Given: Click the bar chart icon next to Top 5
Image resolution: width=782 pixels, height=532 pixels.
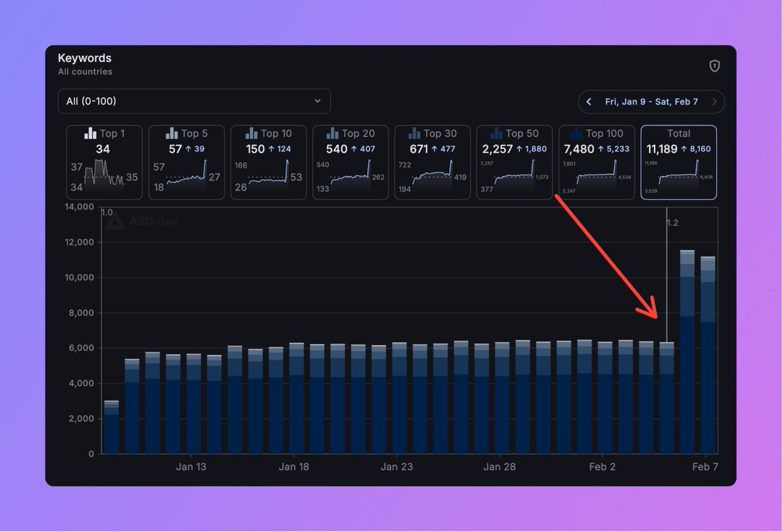Looking at the screenshot, I should (172, 133).
